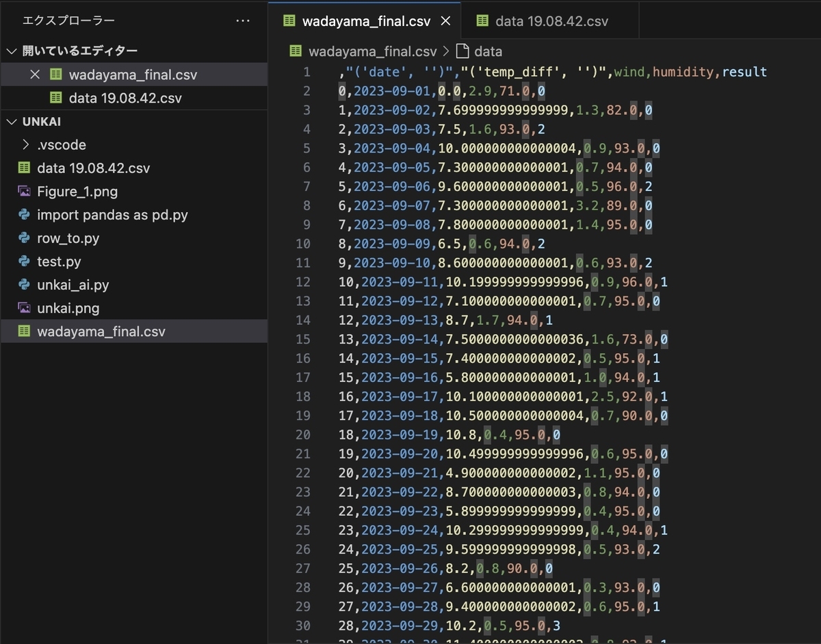The image size is (821, 644).
Task: Click the date 2023-09-29 value
Action: pos(400,626)
